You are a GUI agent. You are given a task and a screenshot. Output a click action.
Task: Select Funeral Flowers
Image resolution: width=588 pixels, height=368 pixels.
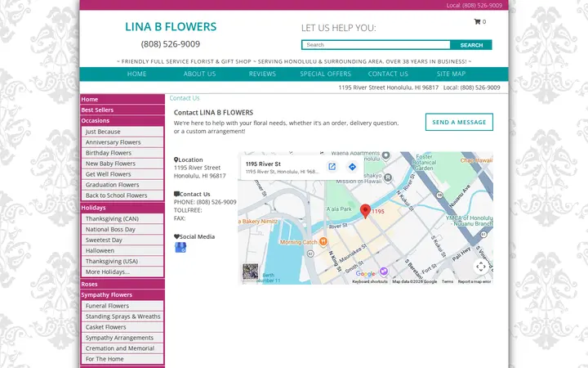click(122, 306)
